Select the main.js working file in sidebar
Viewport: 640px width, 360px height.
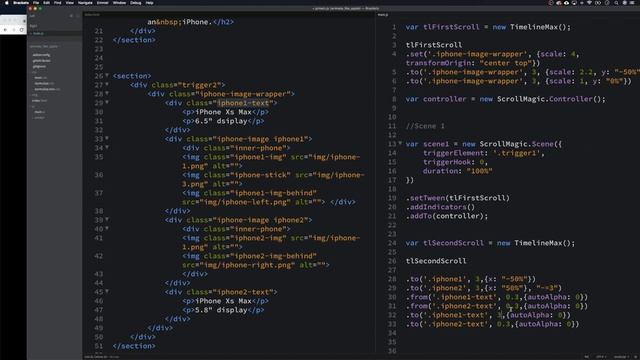(54, 33)
